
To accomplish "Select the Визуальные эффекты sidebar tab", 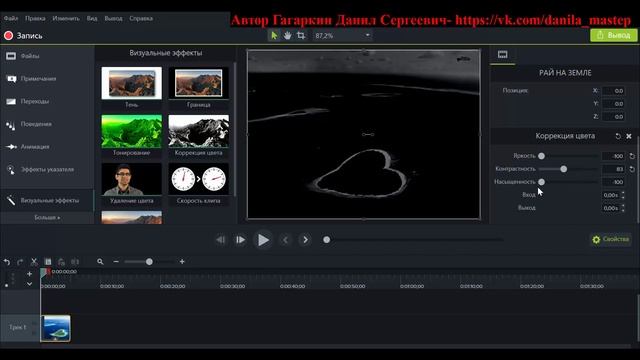I will (47, 200).
